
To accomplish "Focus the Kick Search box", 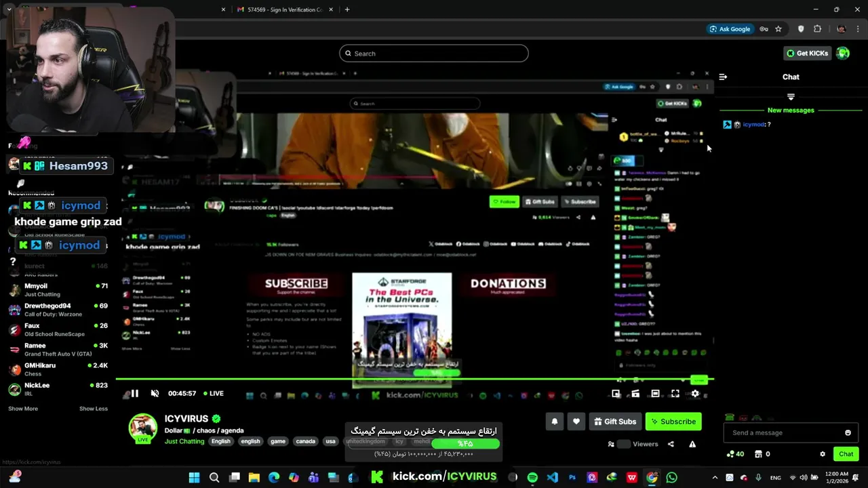I will [434, 54].
